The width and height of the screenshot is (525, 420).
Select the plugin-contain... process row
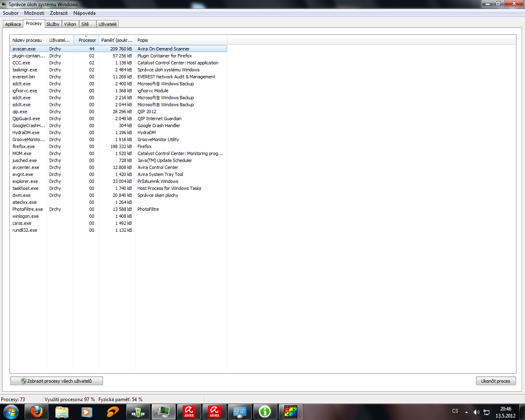coord(119,56)
